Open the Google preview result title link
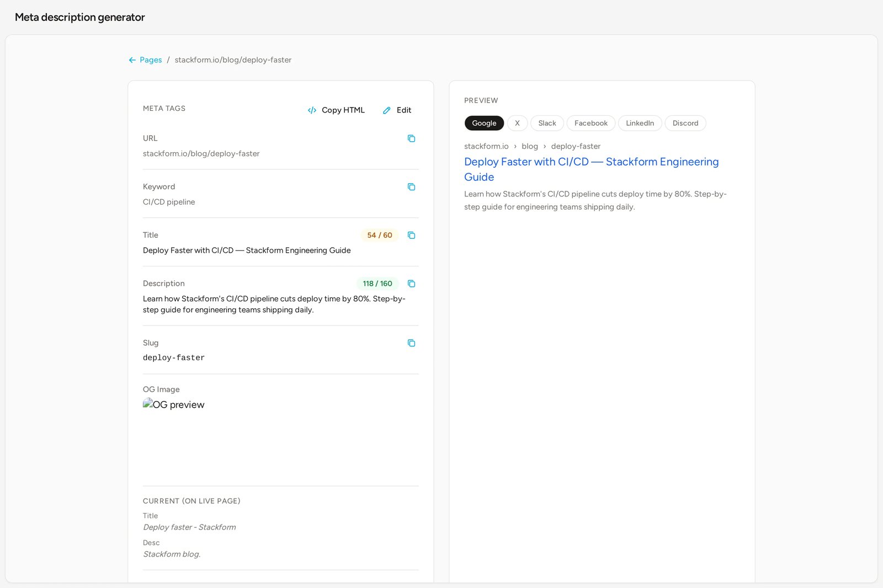This screenshot has height=588, width=883. [591, 169]
